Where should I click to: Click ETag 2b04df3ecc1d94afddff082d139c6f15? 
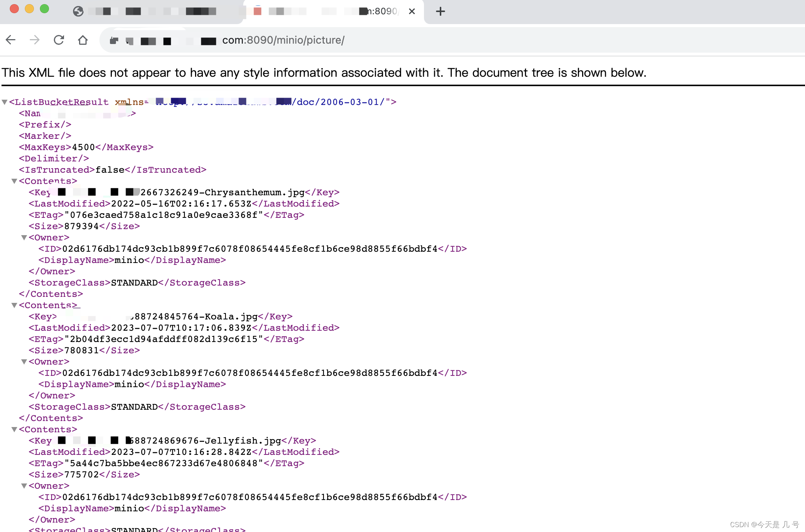coord(164,339)
